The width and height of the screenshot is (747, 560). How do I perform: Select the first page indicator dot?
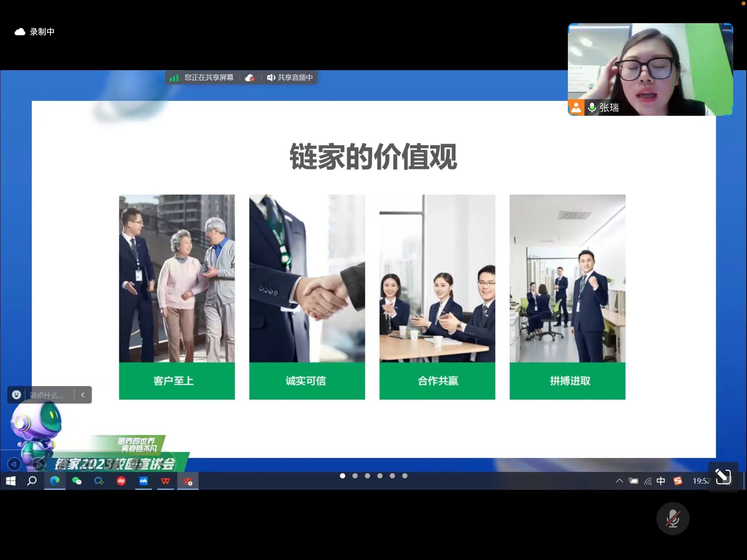click(x=342, y=476)
